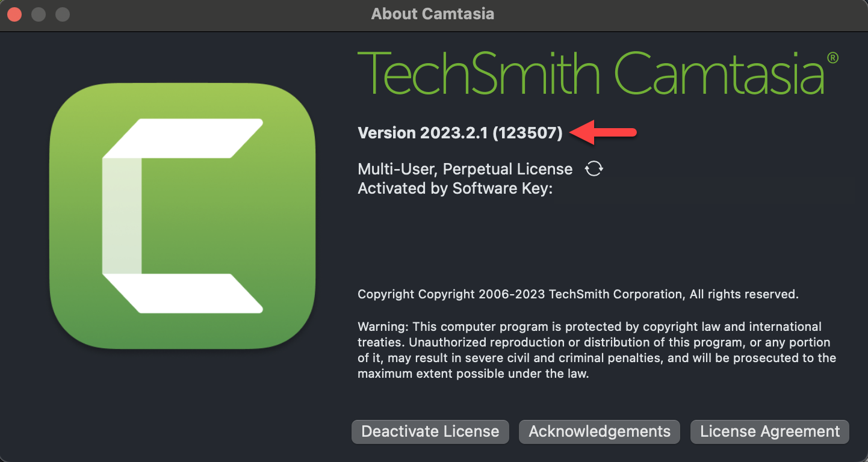Click the Multi-User, Perpetual License text
Viewport: 868px width, 462px height.
click(465, 169)
